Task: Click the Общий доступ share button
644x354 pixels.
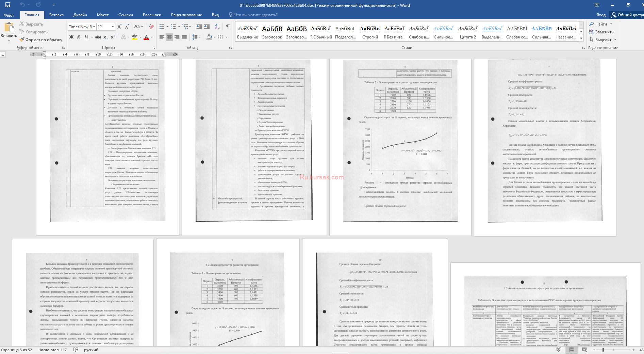Action: 627,15
